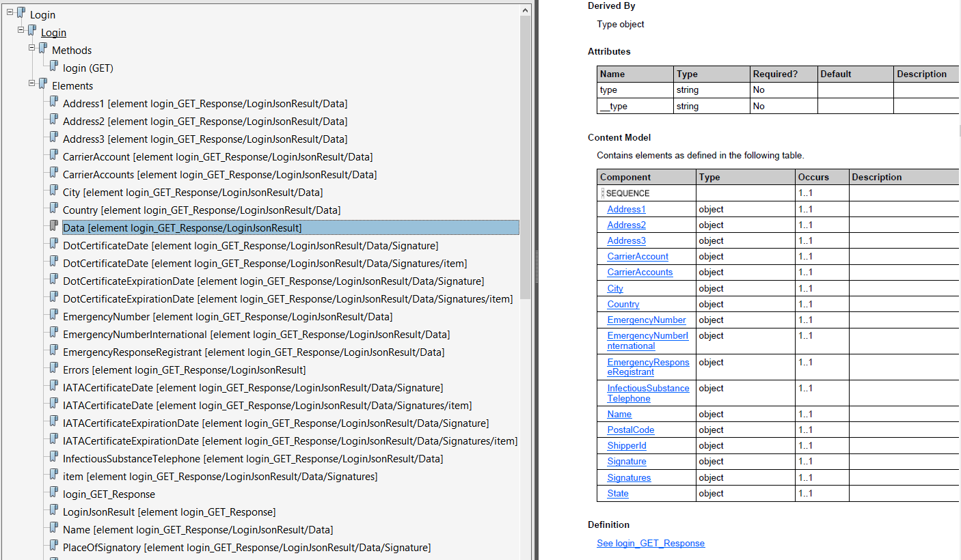Select login (GET) method in tree

coord(88,68)
